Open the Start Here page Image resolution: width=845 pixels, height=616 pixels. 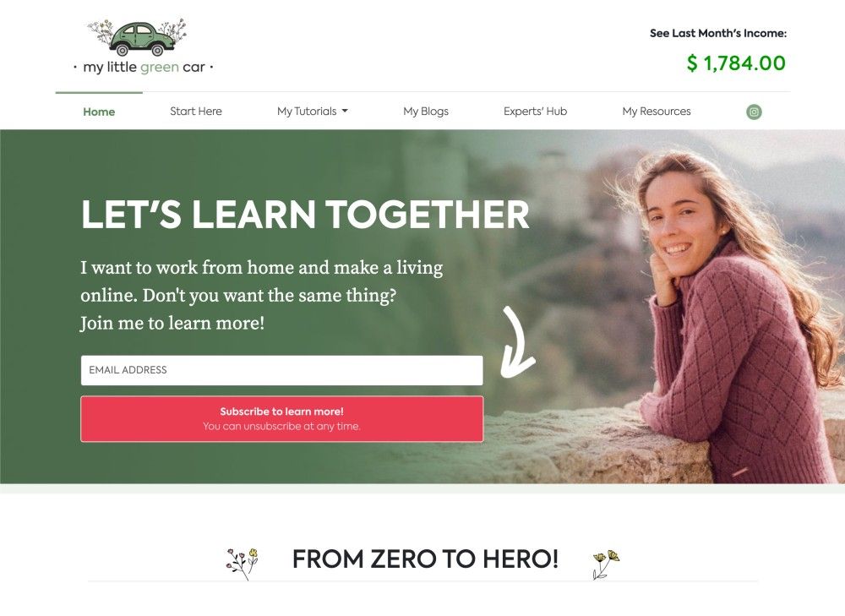point(196,111)
